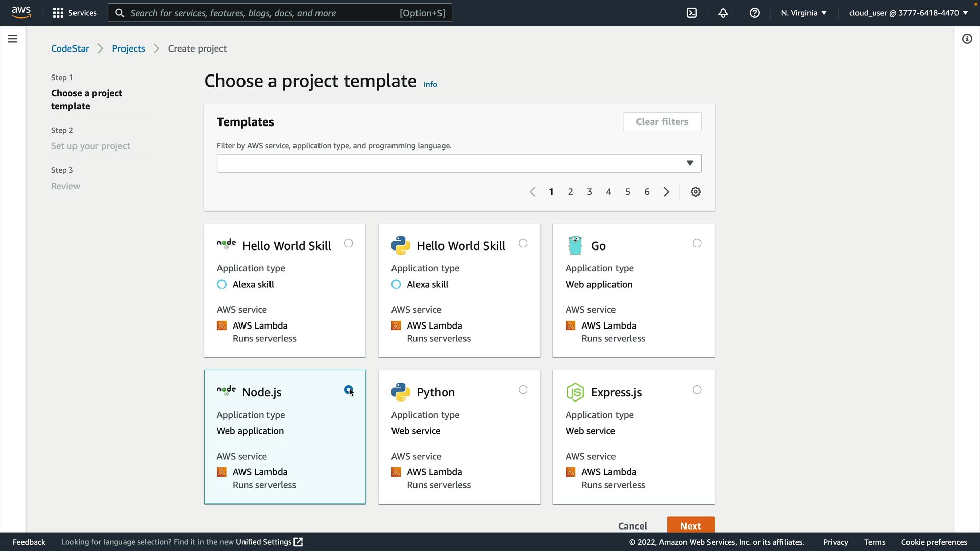Select the Python web service radio button
980x551 pixels.
click(523, 390)
